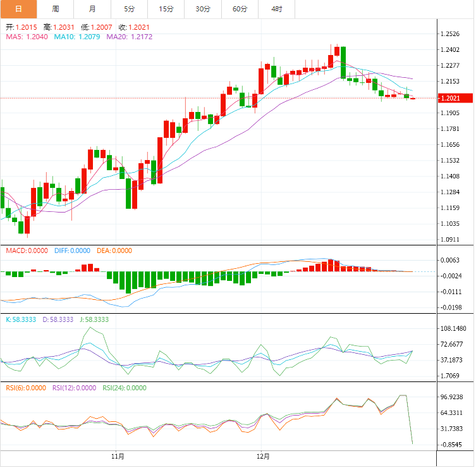Open the 60分 interval tab

tap(240, 9)
